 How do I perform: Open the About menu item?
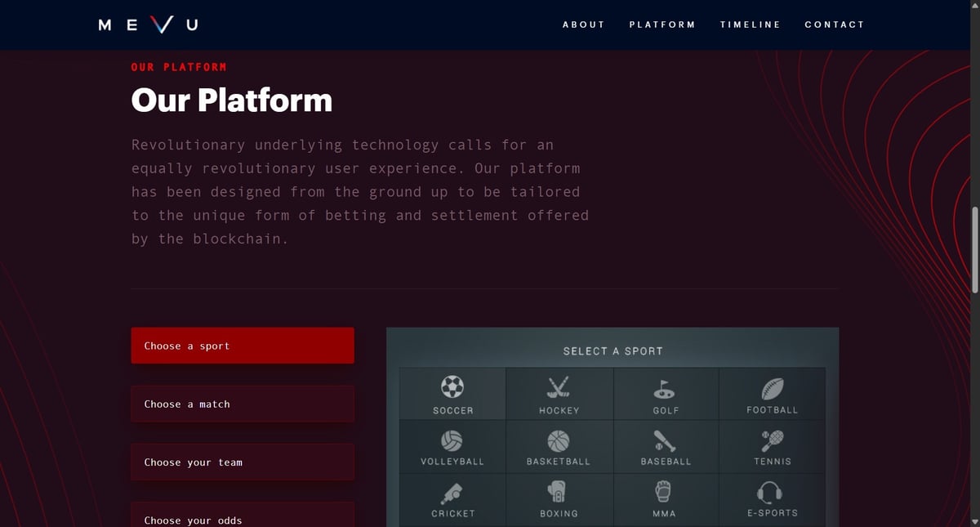pyautogui.click(x=584, y=25)
